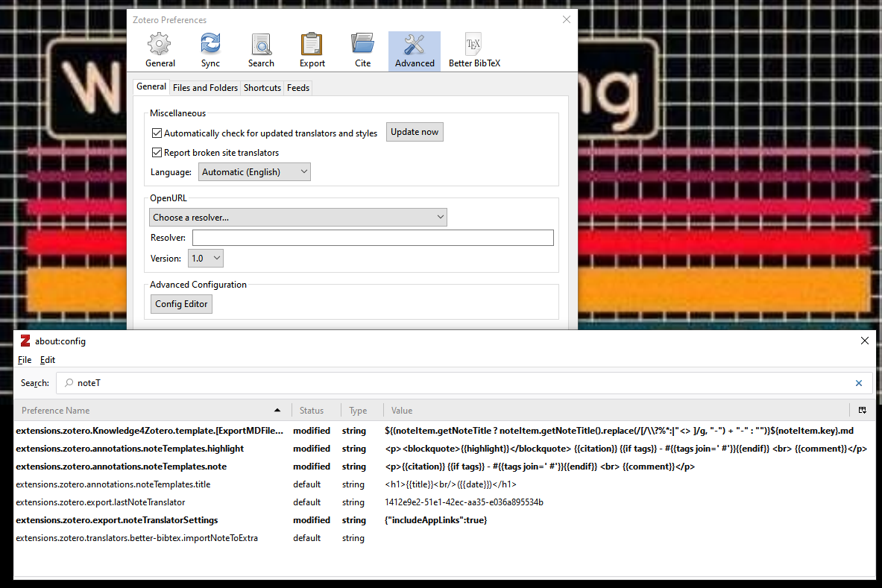Open the Search preferences pane
The width and height of the screenshot is (882, 588).
[261, 51]
